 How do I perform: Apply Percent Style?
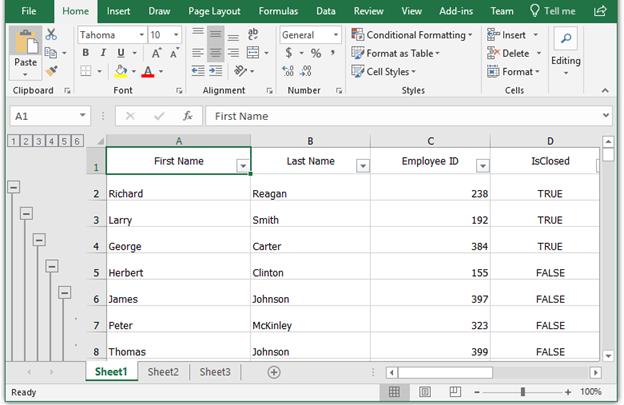point(316,53)
